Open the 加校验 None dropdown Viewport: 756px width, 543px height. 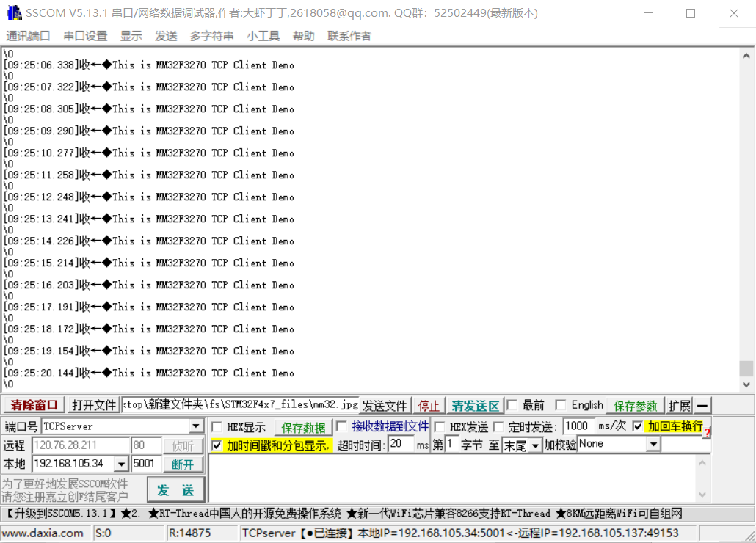(653, 444)
